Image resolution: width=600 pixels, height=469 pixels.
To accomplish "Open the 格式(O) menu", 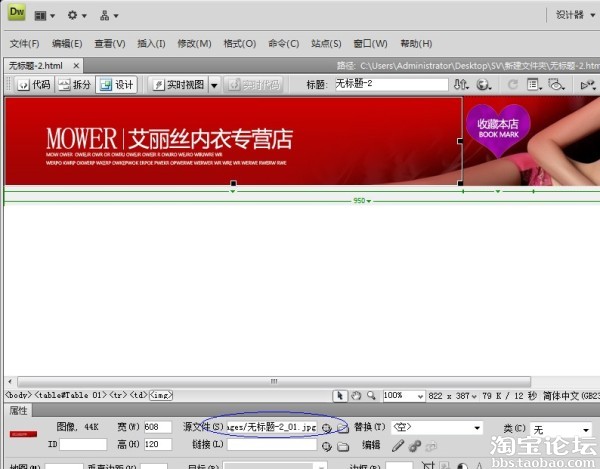I will click(240, 44).
